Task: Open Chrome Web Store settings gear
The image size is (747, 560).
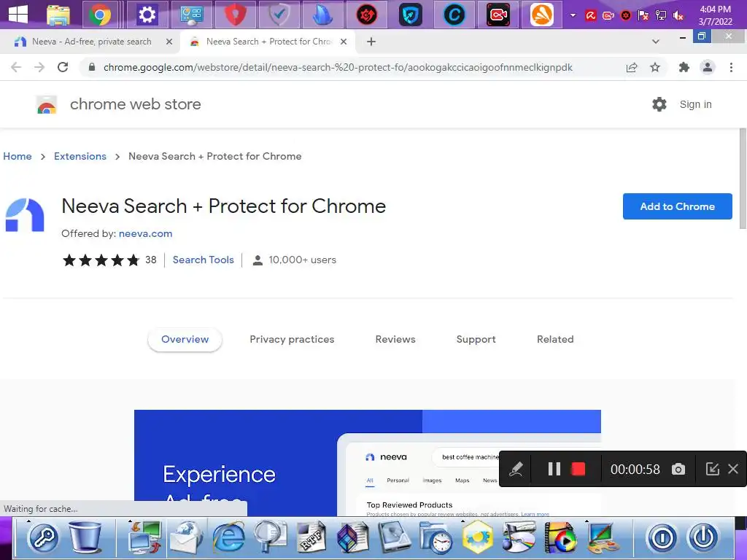Action: click(x=659, y=104)
